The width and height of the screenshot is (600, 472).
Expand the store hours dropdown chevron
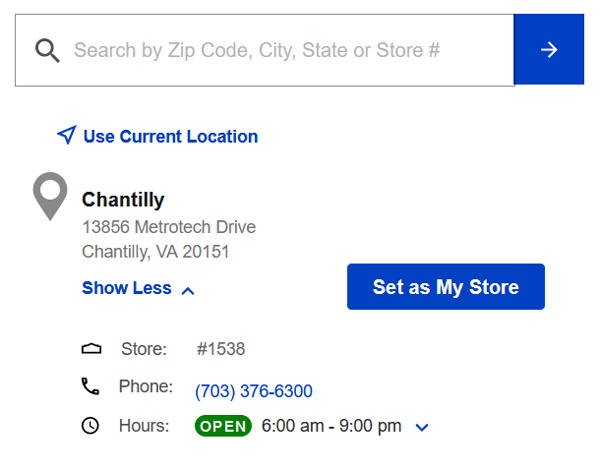point(422,427)
